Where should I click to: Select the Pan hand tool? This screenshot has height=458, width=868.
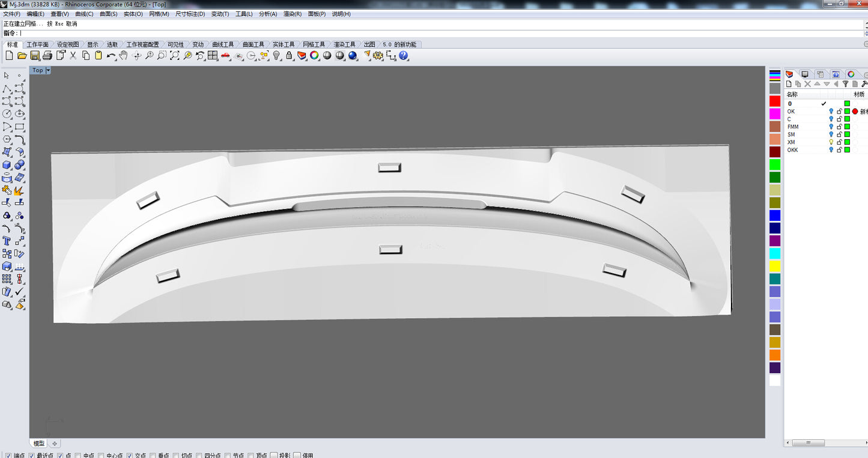(123, 55)
